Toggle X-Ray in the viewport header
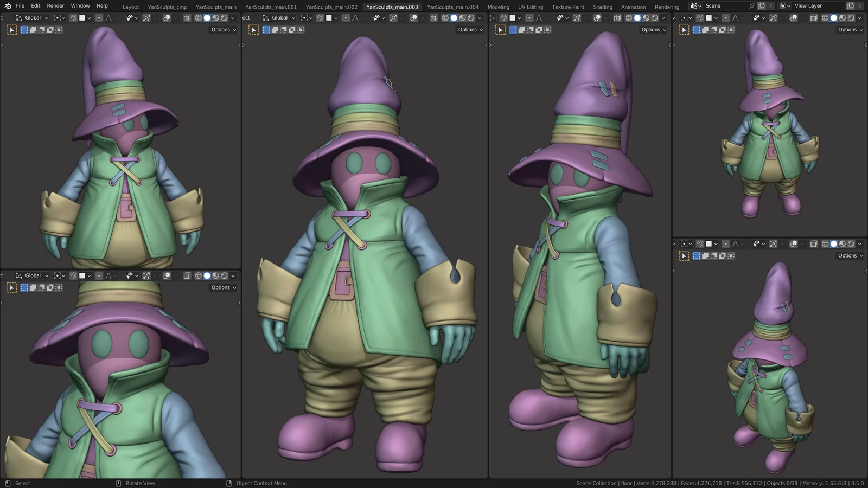Screen dimensions: 868x488 click(433, 18)
